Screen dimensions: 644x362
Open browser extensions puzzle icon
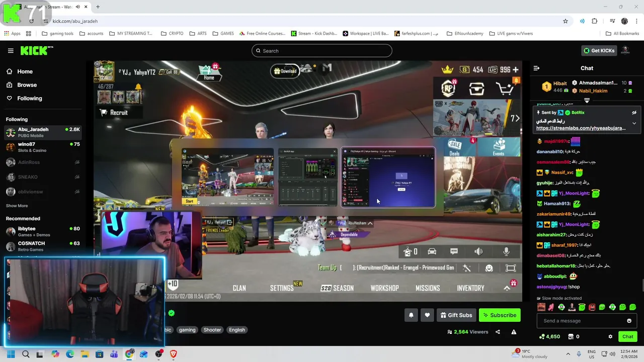pos(595,21)
